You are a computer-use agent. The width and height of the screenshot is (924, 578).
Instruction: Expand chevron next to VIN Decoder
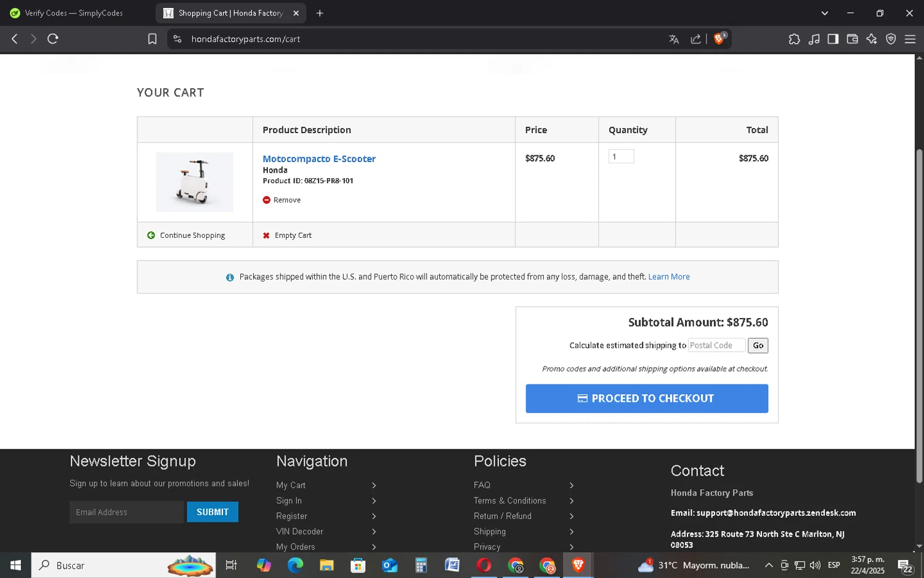[374, 532]
